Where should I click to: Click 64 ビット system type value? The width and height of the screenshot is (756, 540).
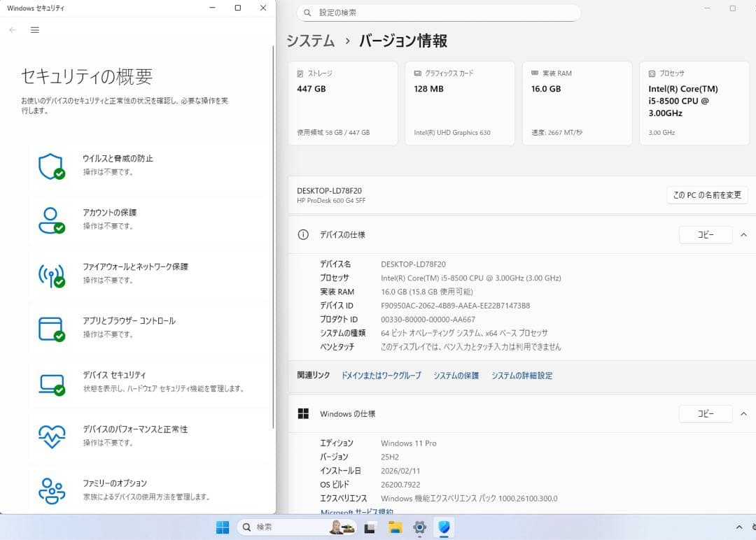coord(464,333)
